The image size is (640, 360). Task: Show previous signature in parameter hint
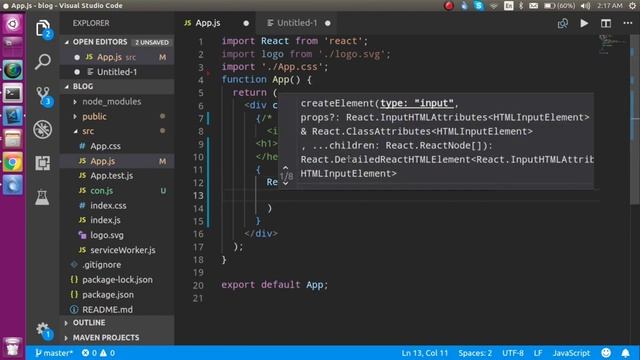click(286, 168)
